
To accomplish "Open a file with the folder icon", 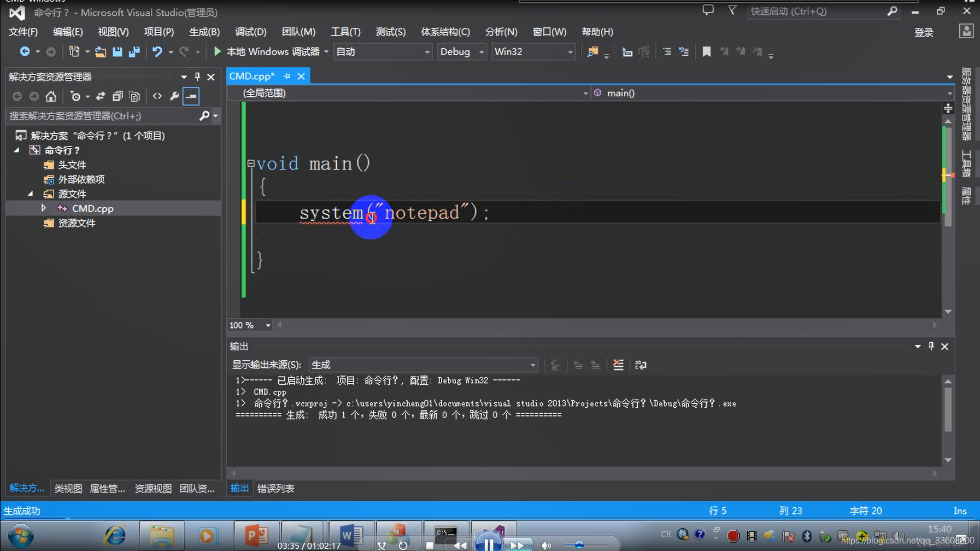I will tap(100, 51).
